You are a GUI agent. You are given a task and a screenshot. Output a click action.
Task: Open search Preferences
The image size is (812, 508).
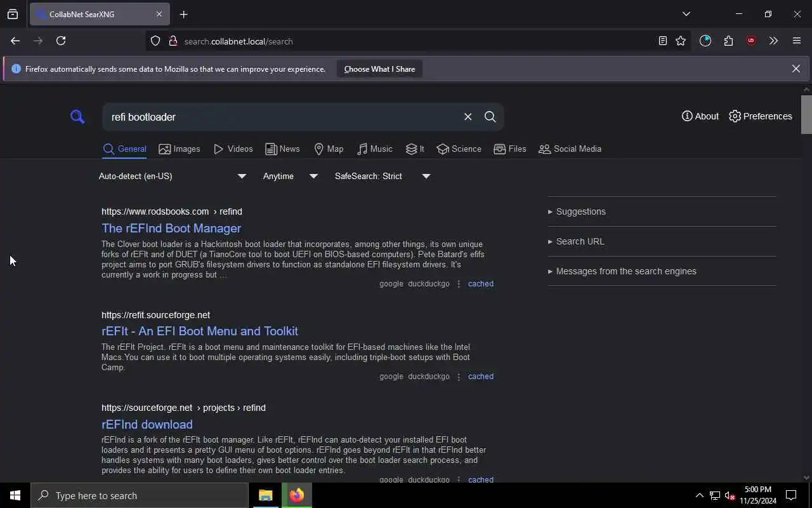pos(761,116)
